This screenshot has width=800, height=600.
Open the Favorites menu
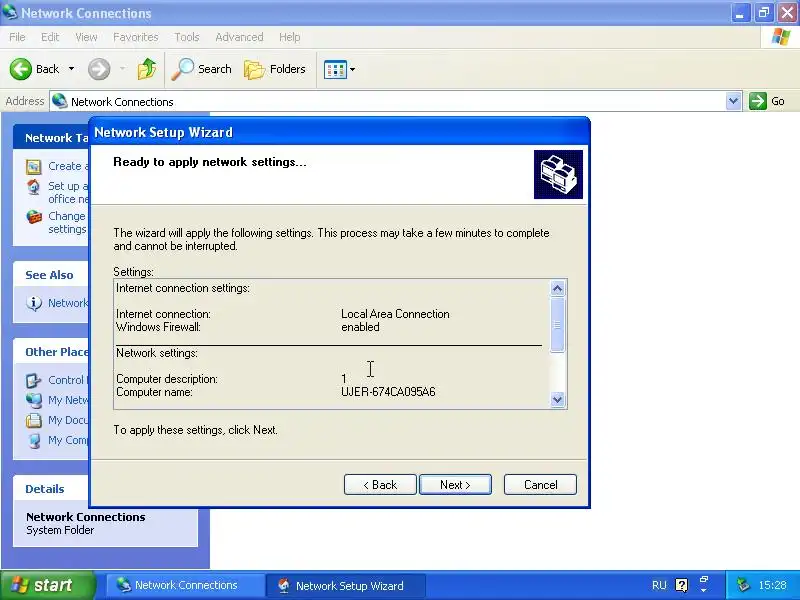pos(136,37)
